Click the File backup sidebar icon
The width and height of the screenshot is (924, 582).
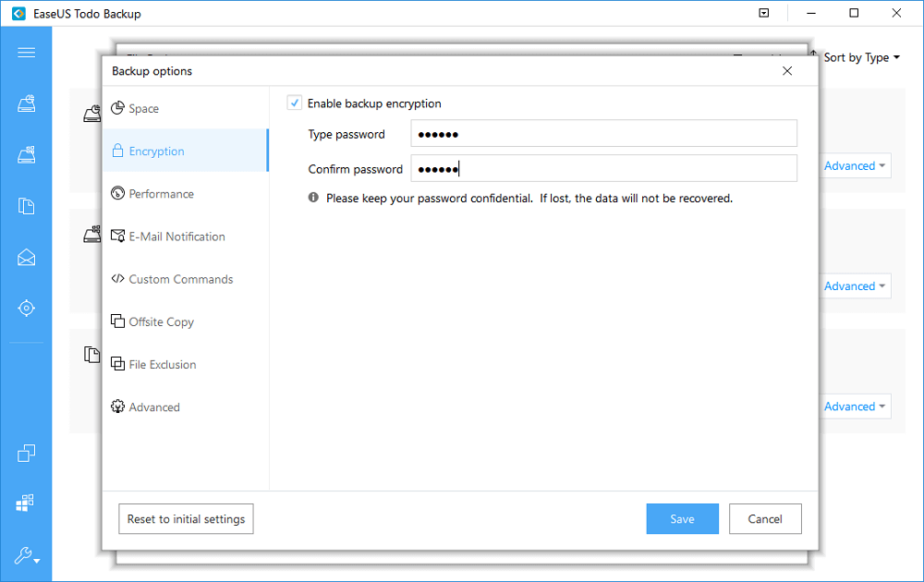pyautogui.click(x=26, y=206)
